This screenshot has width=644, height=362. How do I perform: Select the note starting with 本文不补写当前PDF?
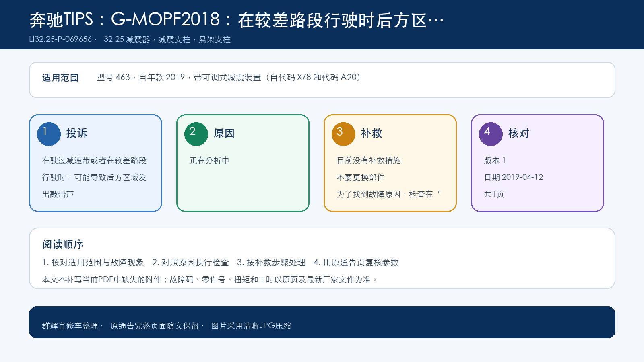210,280
